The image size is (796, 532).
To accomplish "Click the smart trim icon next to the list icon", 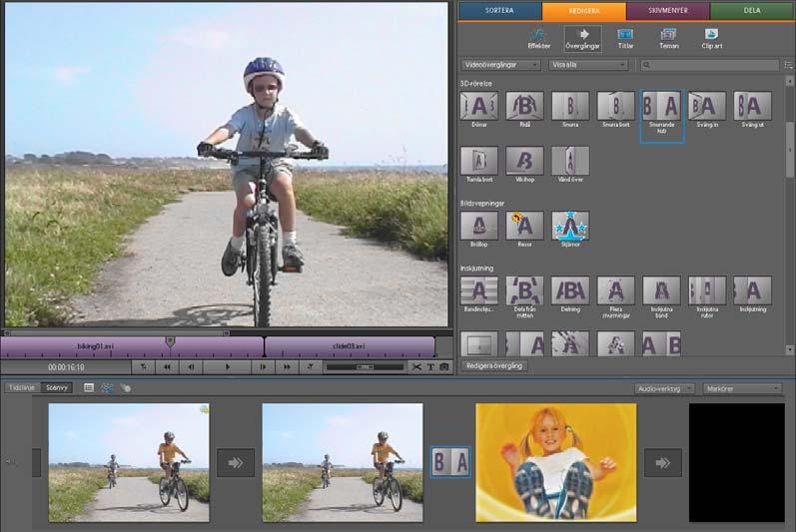I will pyautogui.click(x=107, y=388).
